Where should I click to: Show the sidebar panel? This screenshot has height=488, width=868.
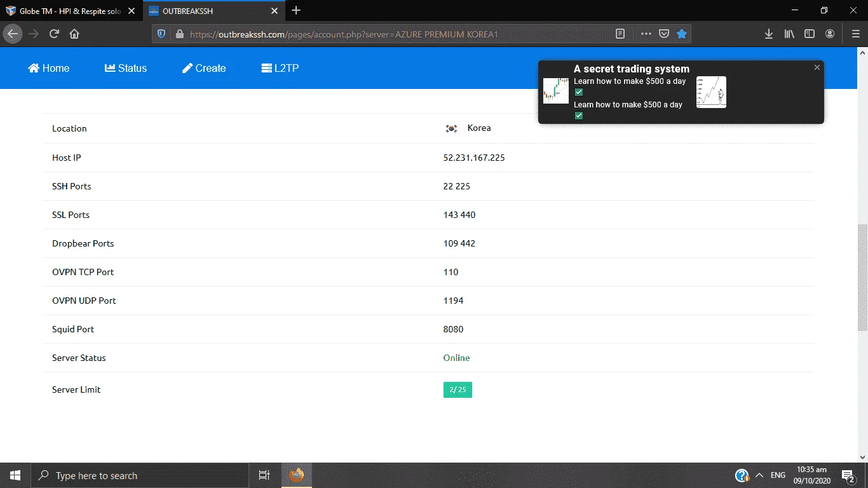point(810,34)
